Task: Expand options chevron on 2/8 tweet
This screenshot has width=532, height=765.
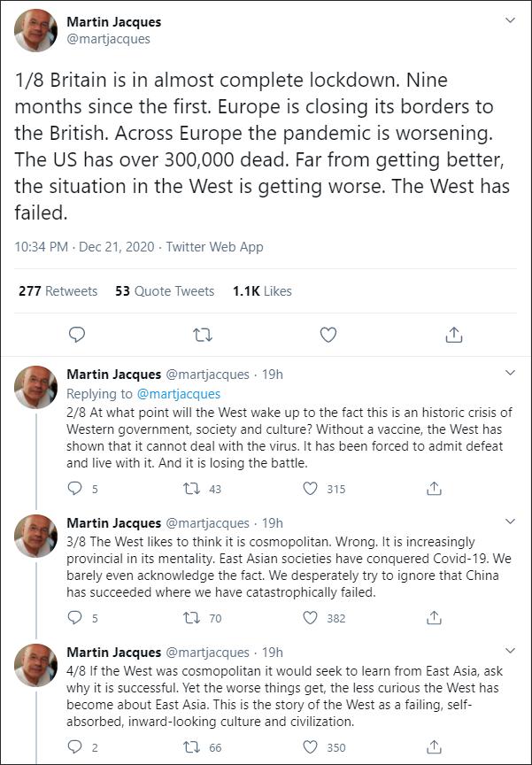Action: pos(510,374)
